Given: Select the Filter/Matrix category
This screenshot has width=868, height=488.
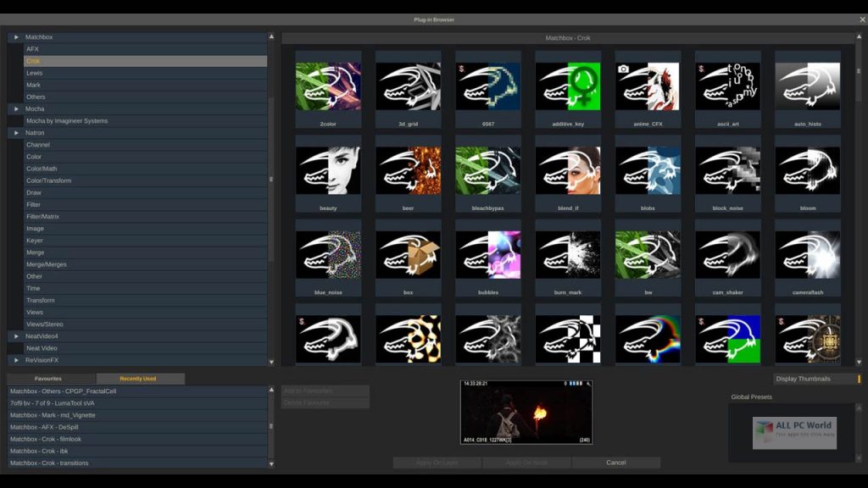Looking at the screenshot, I should coord(145,217).
